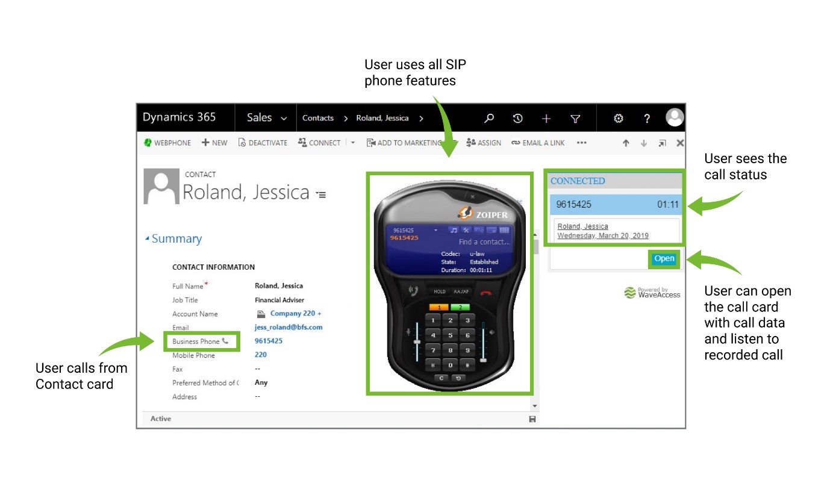The width and height of the screenshot is (836, 504).
Task: Open more commands ellipsis
Action: pos(581,143)
